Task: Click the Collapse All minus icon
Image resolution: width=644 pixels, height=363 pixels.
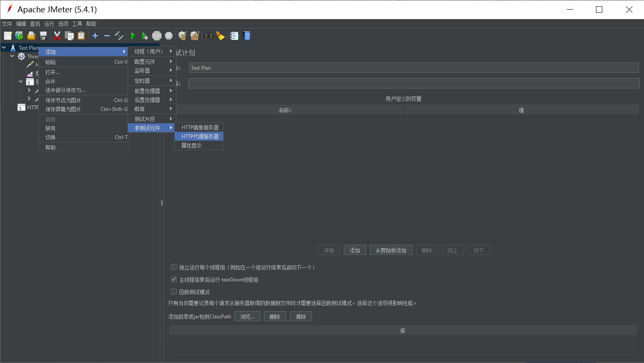Action: (x=107, y=36)
